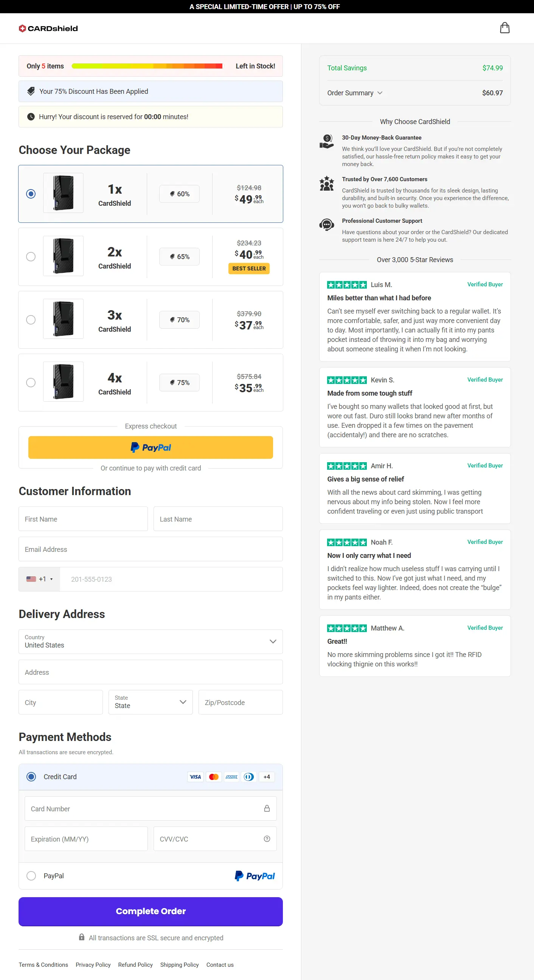Open the Country dropdown
This screenshot has height=980, width=534.
[x=151, y=642]
